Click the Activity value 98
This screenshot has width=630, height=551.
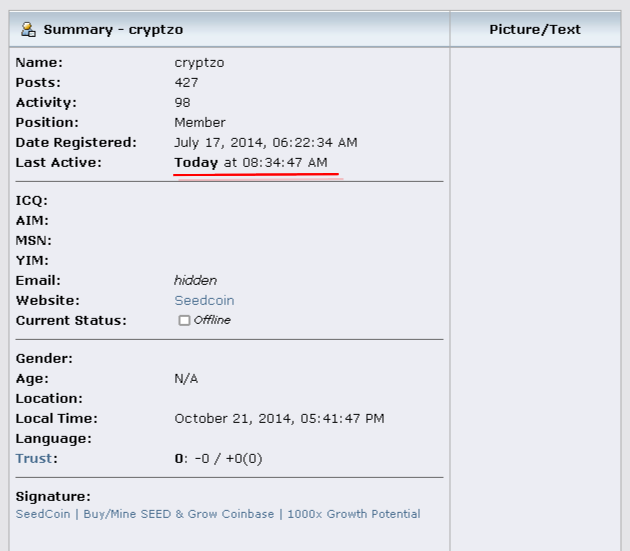pyautogui.click(x=182, y=102)
